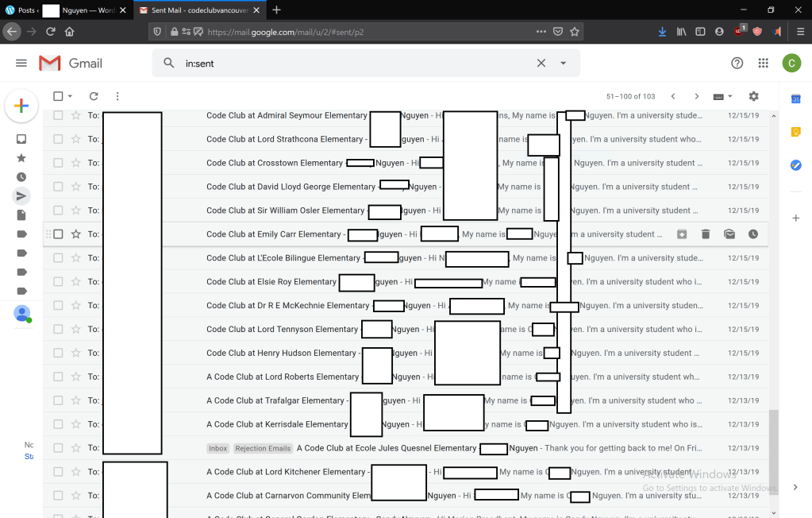
Task: Expand the select-all checkbox dropdown arrow
Action: pyautogui.click(x=71, y=96)
